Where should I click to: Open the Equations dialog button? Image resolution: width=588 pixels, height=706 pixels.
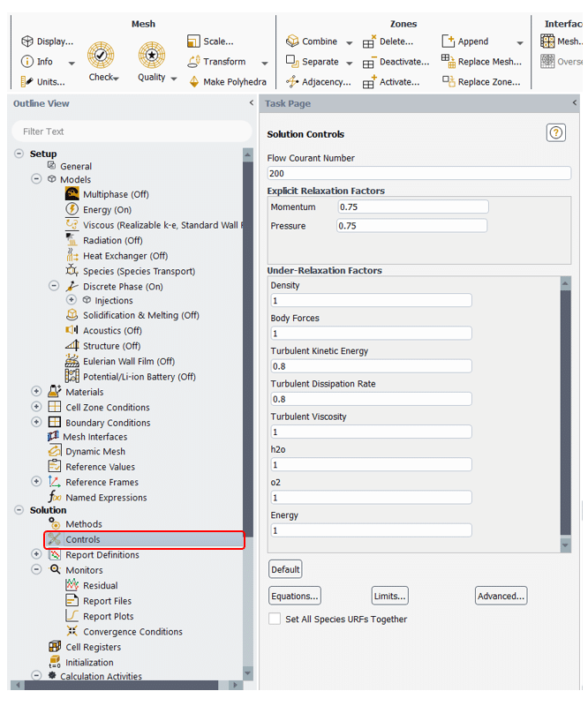point(295,596)
